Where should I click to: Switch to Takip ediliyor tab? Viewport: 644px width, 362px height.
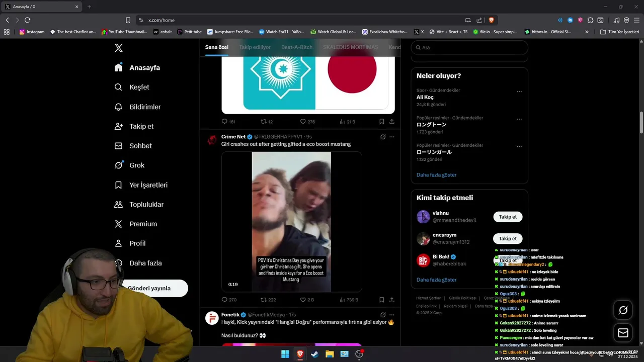[x=255, y=47]
